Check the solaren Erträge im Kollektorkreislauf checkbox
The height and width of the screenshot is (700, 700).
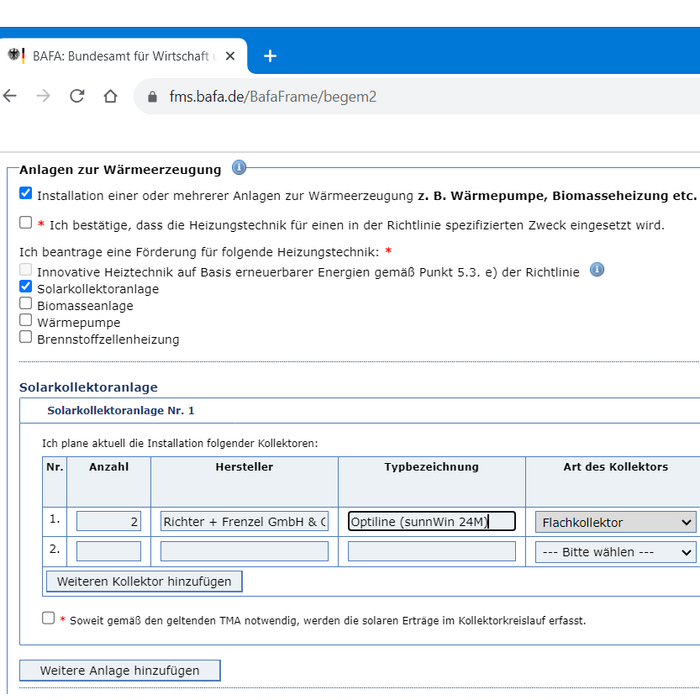point(48,618)
